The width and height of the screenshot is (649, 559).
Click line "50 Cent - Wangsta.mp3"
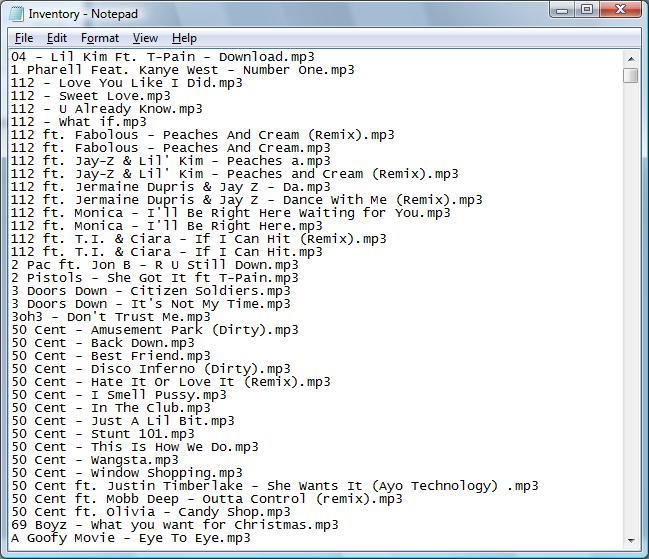click(x=95, y=460)
